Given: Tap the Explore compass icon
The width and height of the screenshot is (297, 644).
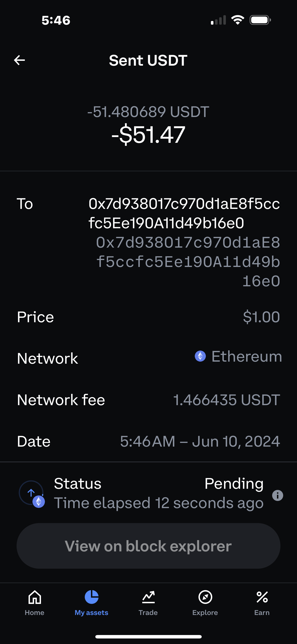Looking at the screenshot, I should click(x=205, y=597).
